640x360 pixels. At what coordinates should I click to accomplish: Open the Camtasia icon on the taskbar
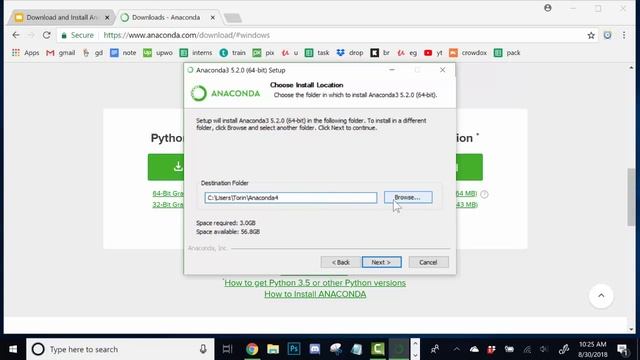(378, 349)
